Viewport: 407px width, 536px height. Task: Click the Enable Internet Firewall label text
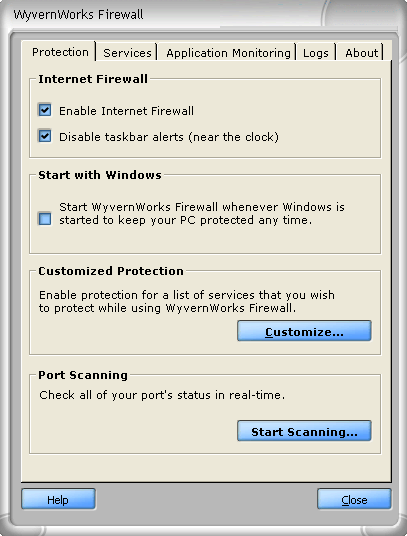click(x=126, y=111)
